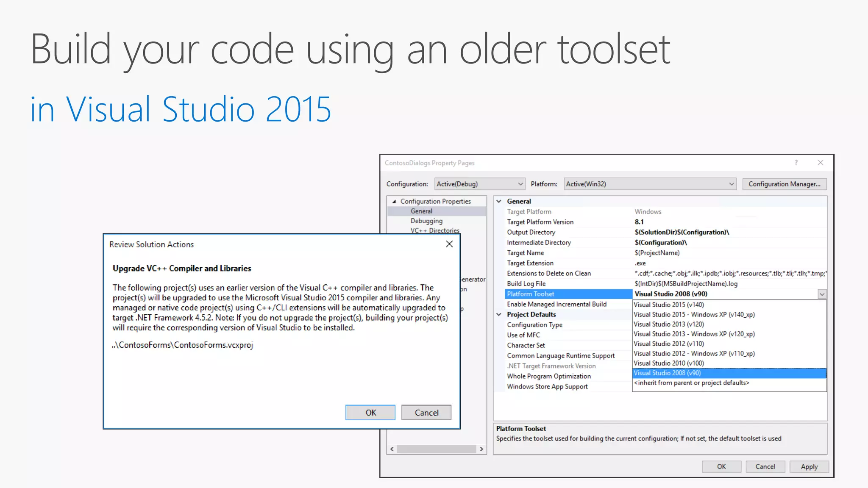Click Apply in Property Pages
Viewport: 868px width, 488px height.
(809, 466)
